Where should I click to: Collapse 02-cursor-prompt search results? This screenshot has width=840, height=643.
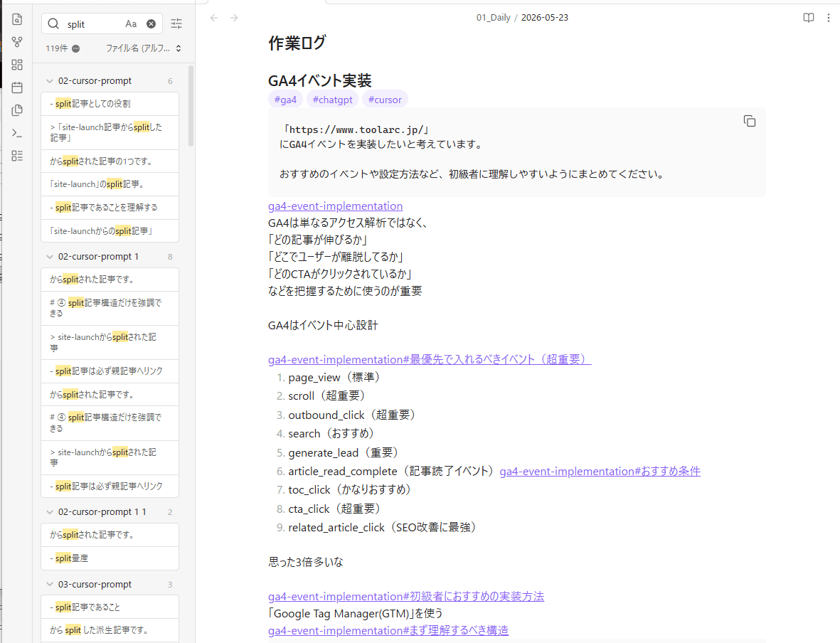[x=49, y=81]
